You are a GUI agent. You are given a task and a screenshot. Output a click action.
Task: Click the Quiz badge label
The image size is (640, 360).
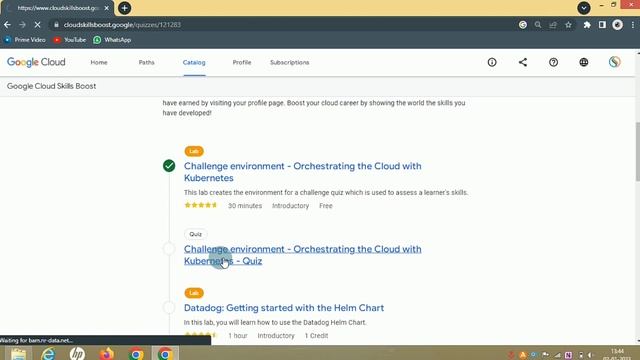click(x=196, y=234)
